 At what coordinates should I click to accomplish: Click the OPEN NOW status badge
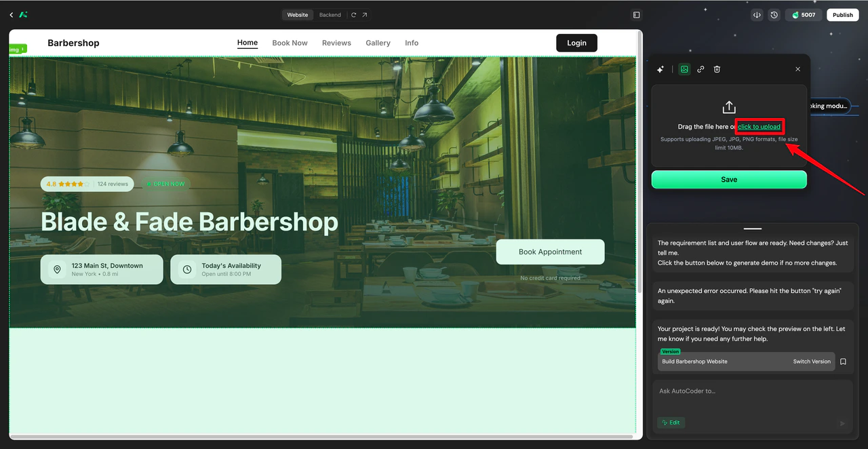tap(165, 184)
